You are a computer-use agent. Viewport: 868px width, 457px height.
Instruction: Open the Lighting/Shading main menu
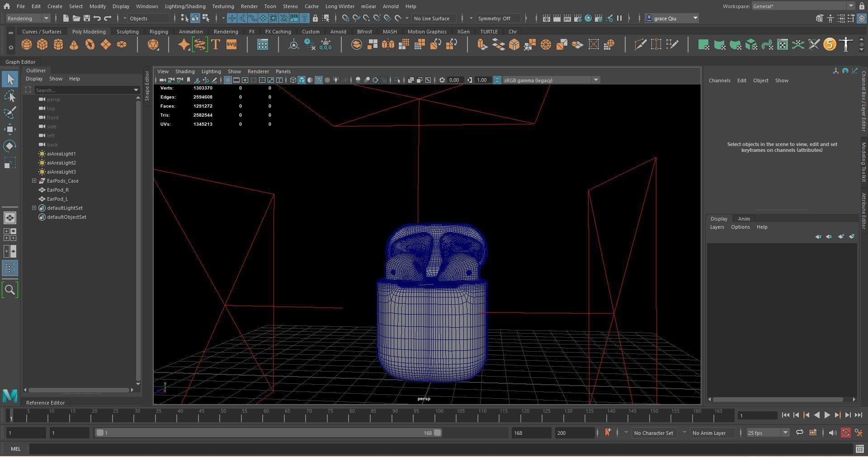(x=185, y=6)
